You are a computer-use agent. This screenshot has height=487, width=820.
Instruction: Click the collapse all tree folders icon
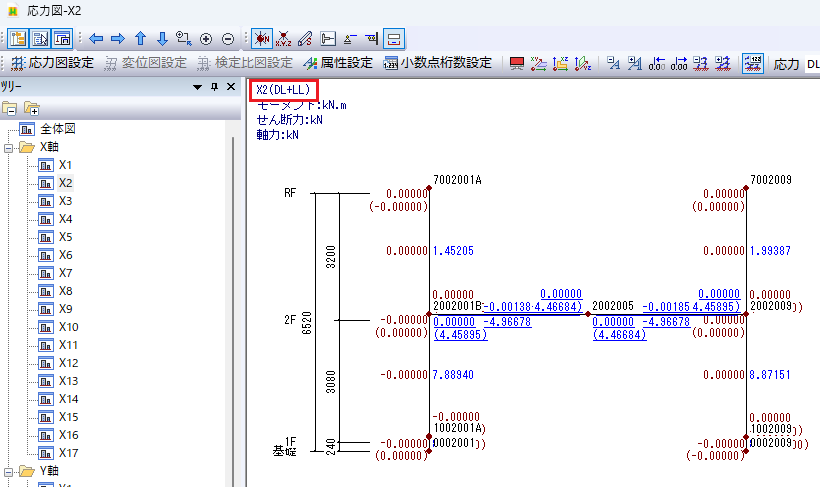point(10,108)
